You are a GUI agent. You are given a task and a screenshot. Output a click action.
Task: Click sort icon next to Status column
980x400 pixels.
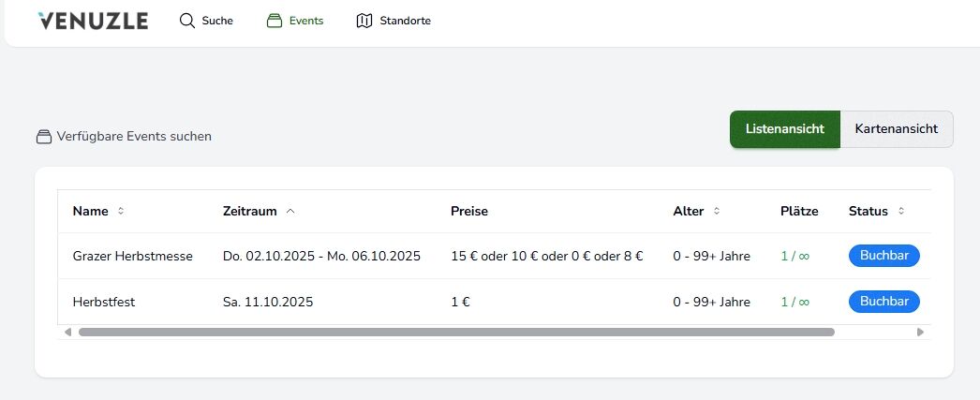[x=901, y=212]
